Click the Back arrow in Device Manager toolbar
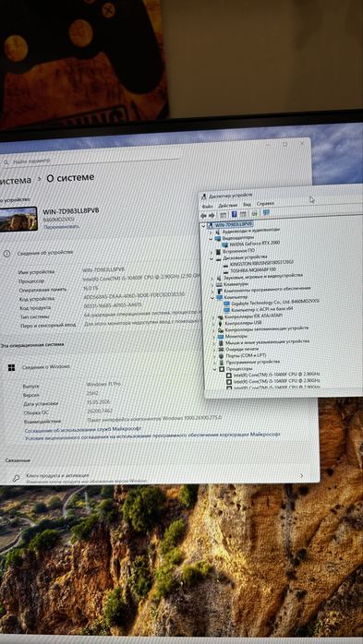 click(203, 215)
